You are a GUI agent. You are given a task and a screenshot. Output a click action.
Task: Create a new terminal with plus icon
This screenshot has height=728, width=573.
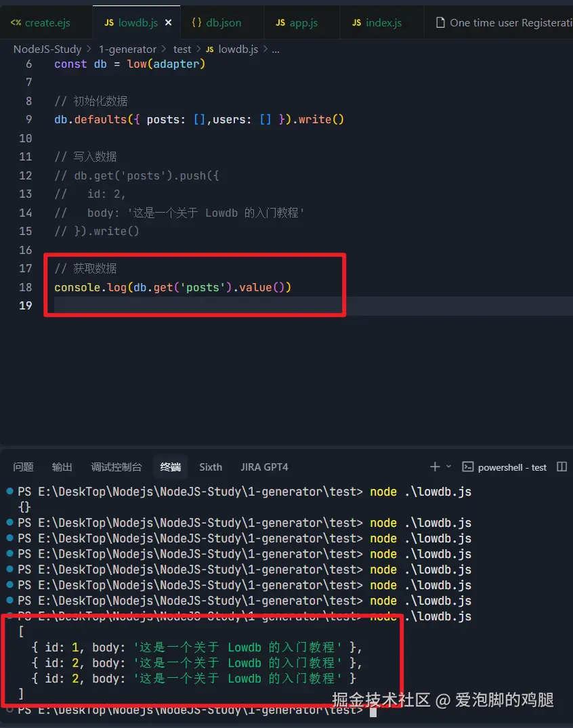435,467
